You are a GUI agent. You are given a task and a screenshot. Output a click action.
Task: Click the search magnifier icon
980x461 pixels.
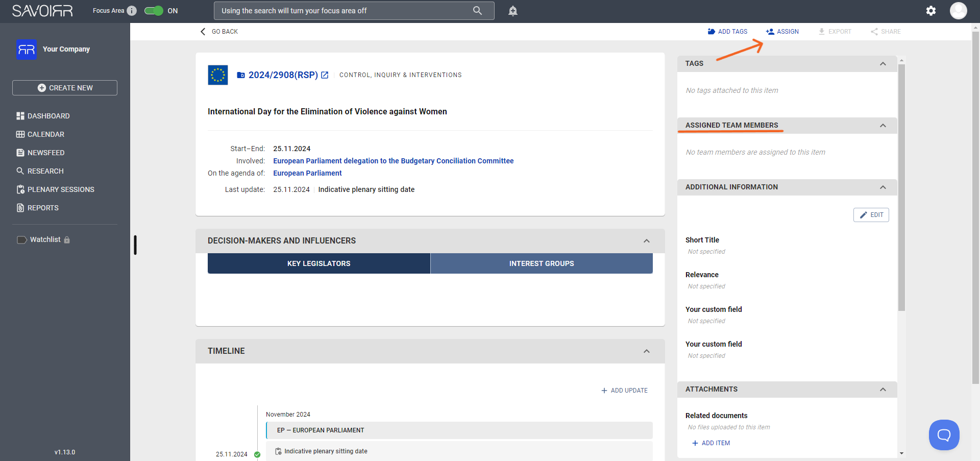click(477, 11)
